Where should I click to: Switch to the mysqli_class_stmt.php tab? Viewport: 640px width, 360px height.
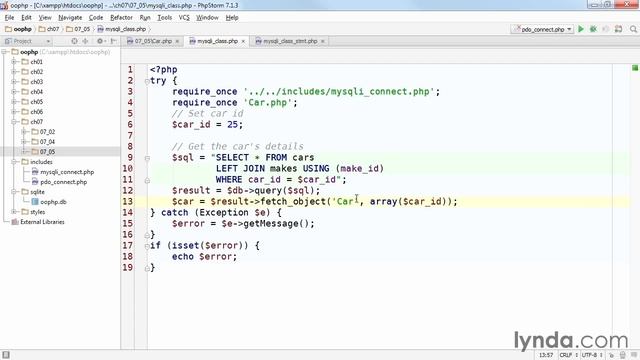290,41
